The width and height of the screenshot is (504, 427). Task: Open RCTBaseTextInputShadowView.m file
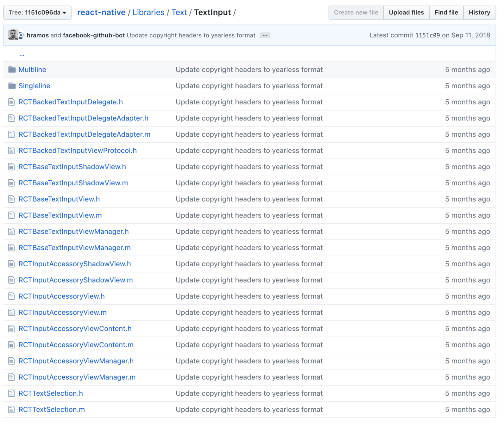click(x=73, y=183)
